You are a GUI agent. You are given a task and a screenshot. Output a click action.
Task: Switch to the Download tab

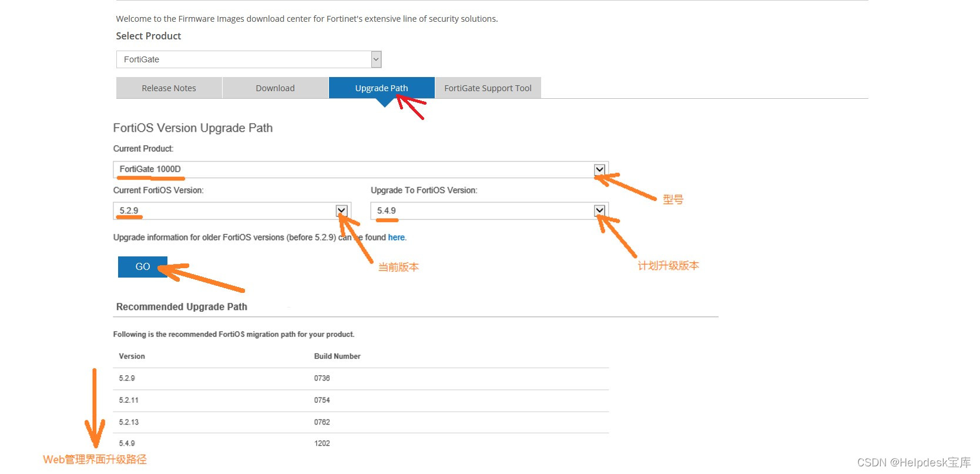click(275, 88)
